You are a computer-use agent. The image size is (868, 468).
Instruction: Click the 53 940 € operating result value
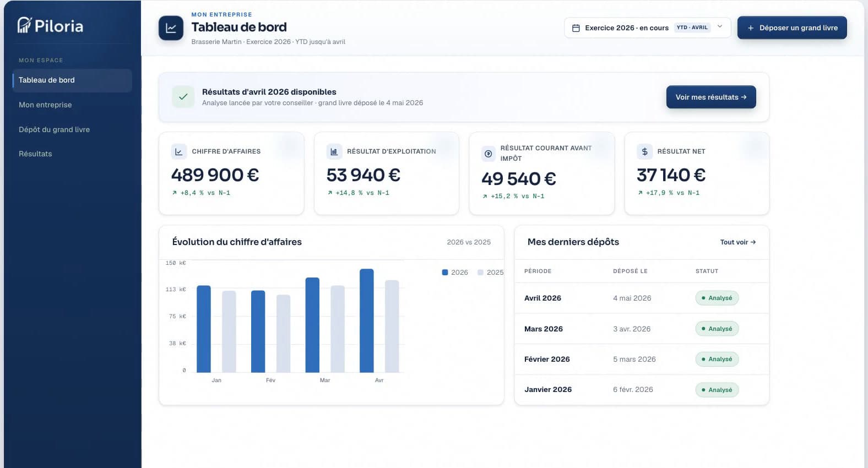[x=364, y=175]
